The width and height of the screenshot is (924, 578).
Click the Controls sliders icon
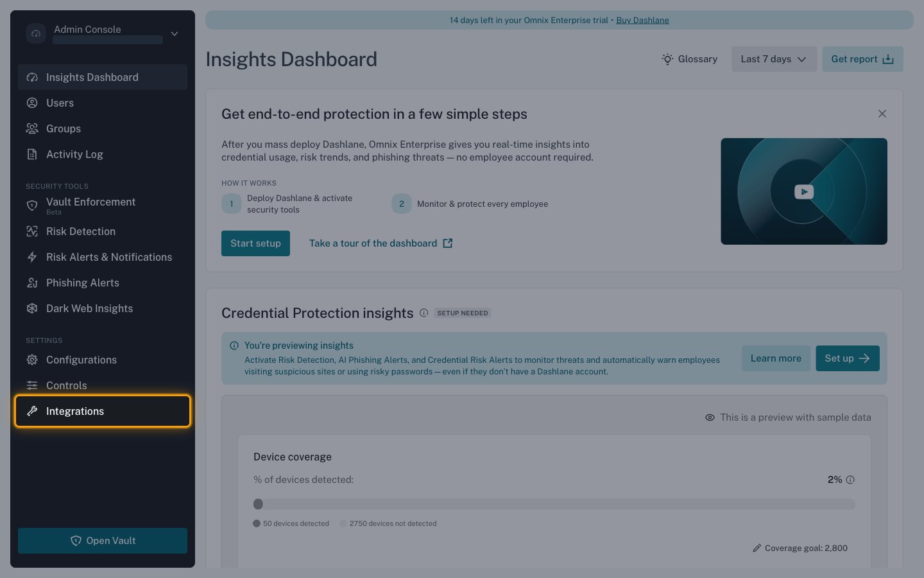point(32,385)
